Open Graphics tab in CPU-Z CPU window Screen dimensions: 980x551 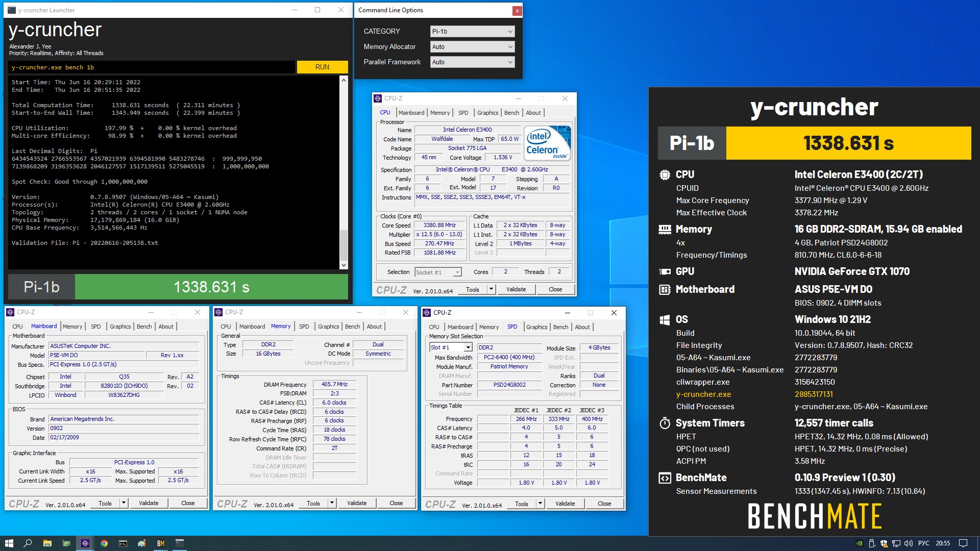(487, 113)
